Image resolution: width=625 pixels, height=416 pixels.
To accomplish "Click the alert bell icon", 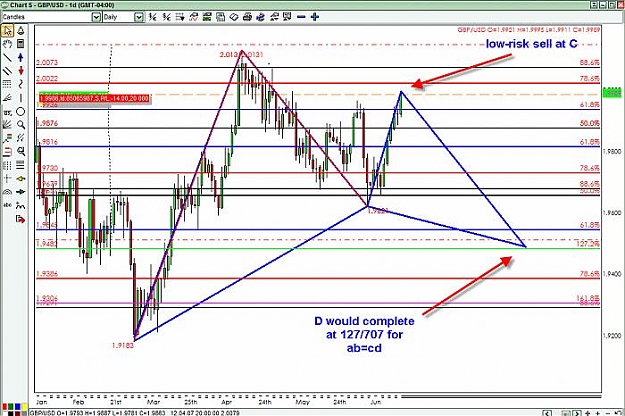I will coord(21,30).
